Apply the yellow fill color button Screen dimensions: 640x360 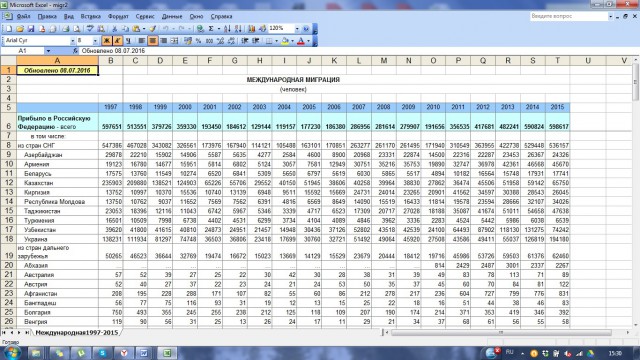[285, 40]
